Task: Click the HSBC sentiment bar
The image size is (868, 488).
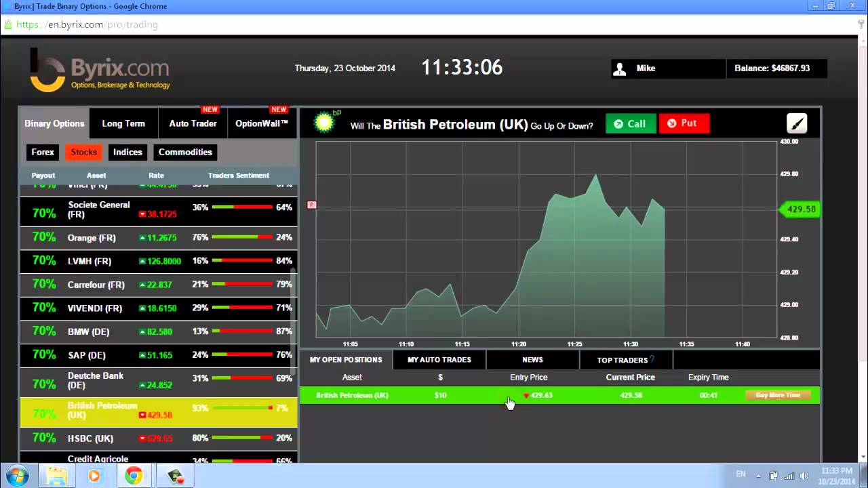Action: (x=242, y=438)
